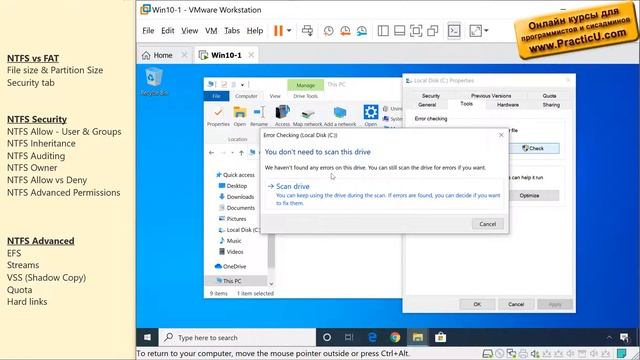Open Security tab in Local Disk Properties
Screen dimensions: 640x360
tap(431, 96)
